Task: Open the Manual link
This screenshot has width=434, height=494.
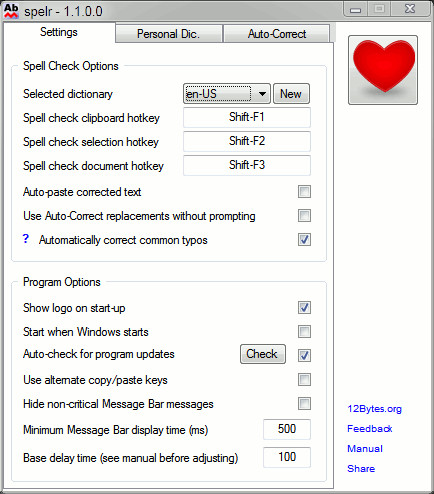Action: tap(365, 449)
